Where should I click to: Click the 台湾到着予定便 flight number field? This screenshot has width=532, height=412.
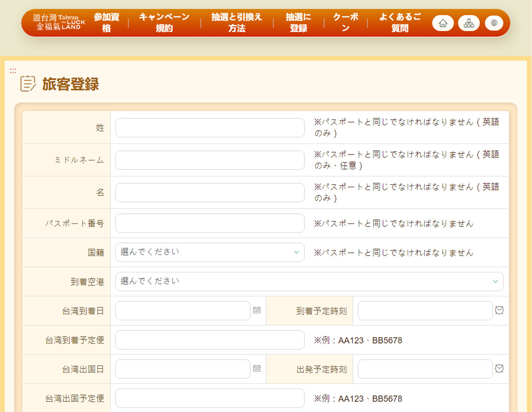point(210,340)
